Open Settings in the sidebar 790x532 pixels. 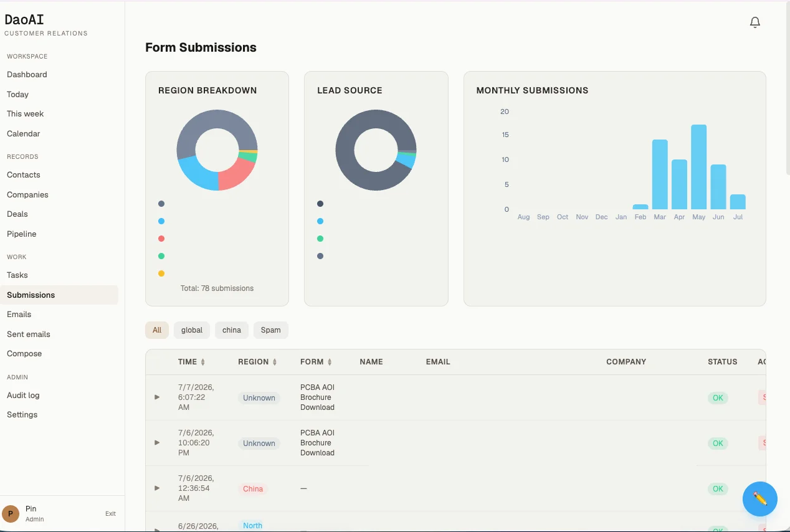[x=22, y=414]
